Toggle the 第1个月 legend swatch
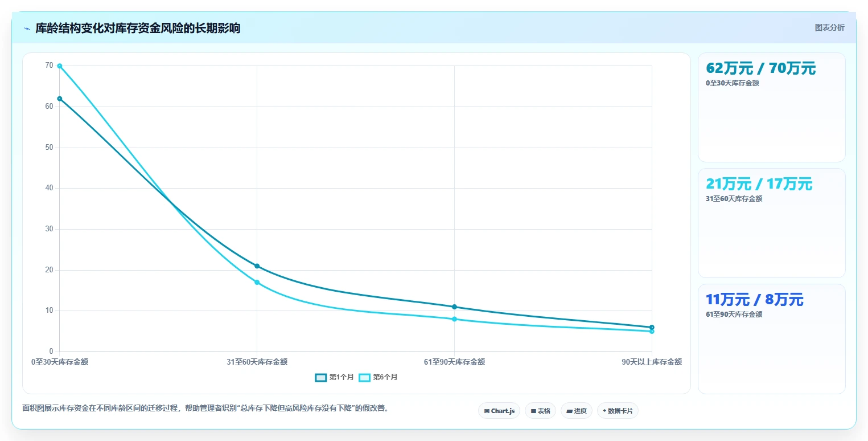 [320, 377]
